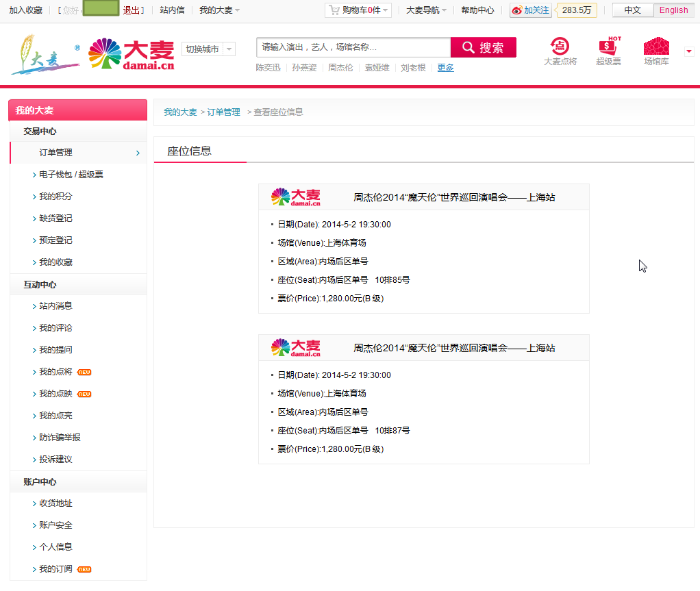Image resolution: width=700 pixels, height=591 pixels.
Task: Click 孙燕姿 hot search keyword
Action: pyautogui.click(x=305, y=67)
